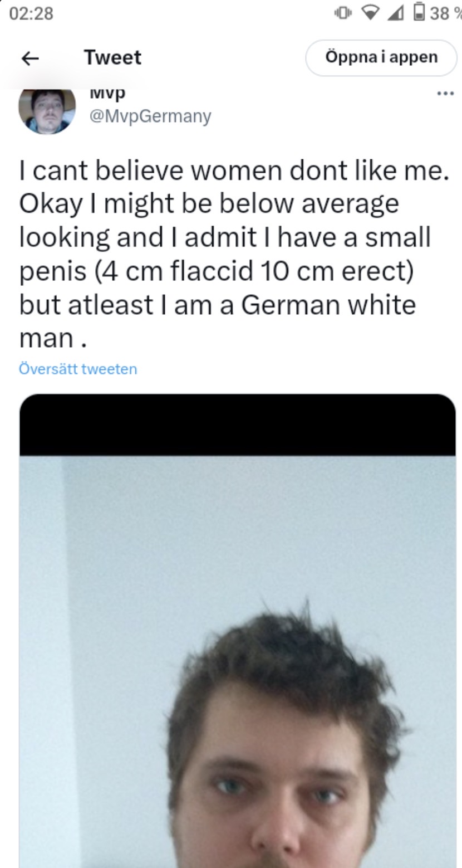This screenshot has width=462, height=868.
Task: Click the Översätt tweeten link
Action: pos(78,369)
